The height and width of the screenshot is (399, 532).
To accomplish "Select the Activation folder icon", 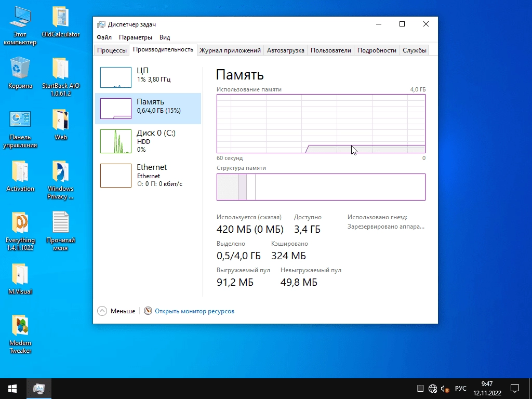I will (x=20, y=176).
